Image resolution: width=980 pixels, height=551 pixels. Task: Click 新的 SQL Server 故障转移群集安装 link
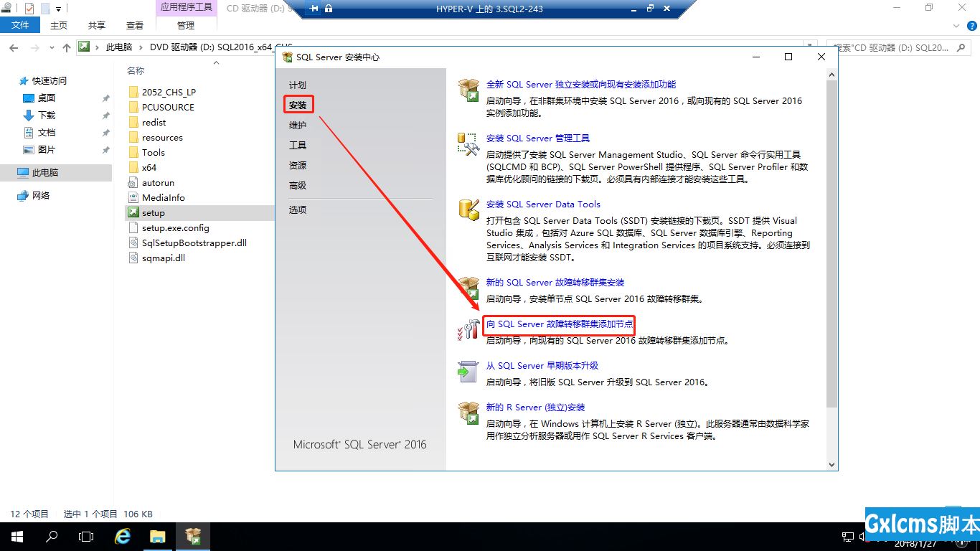(555, 283)
